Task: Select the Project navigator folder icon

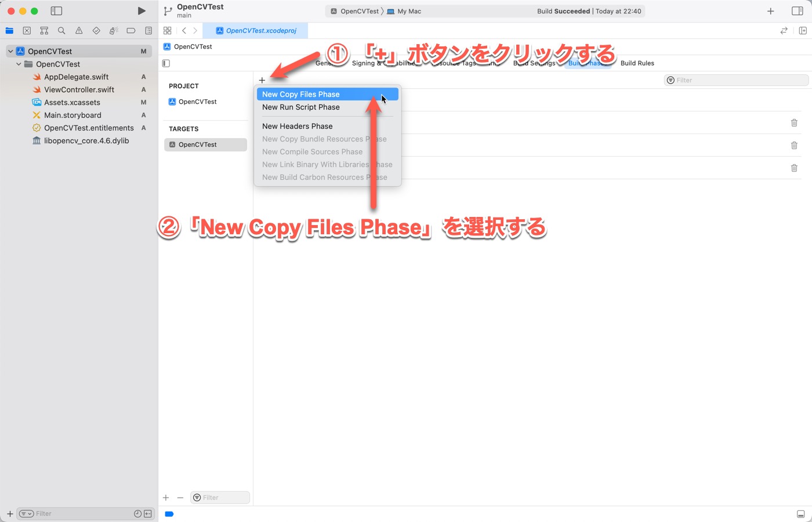Action: [x=9, y=31]
